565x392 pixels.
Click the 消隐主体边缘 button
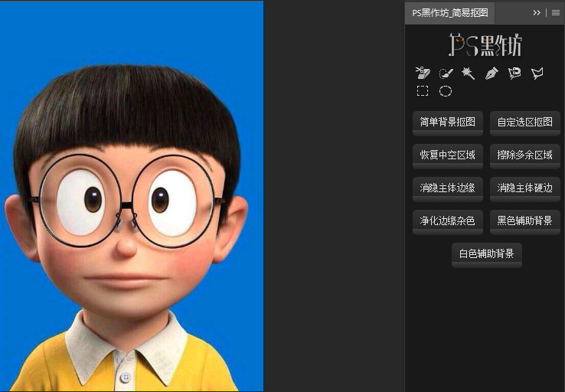[448, 189]
